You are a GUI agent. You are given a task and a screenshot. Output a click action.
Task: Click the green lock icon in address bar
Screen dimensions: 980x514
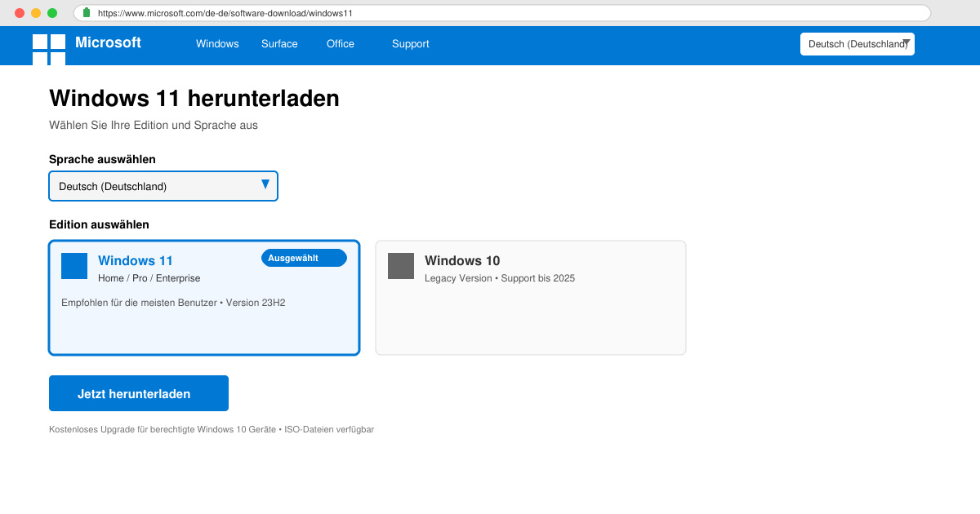coord(87,13)
